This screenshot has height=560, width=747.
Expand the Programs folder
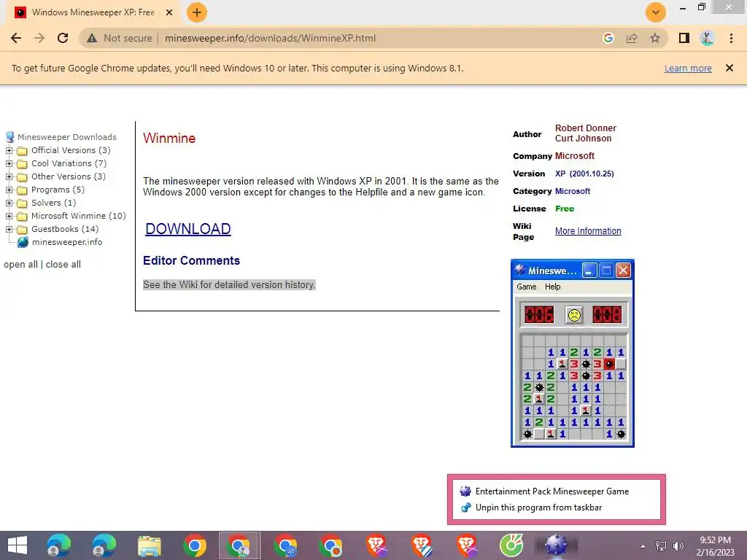(9, 190)
